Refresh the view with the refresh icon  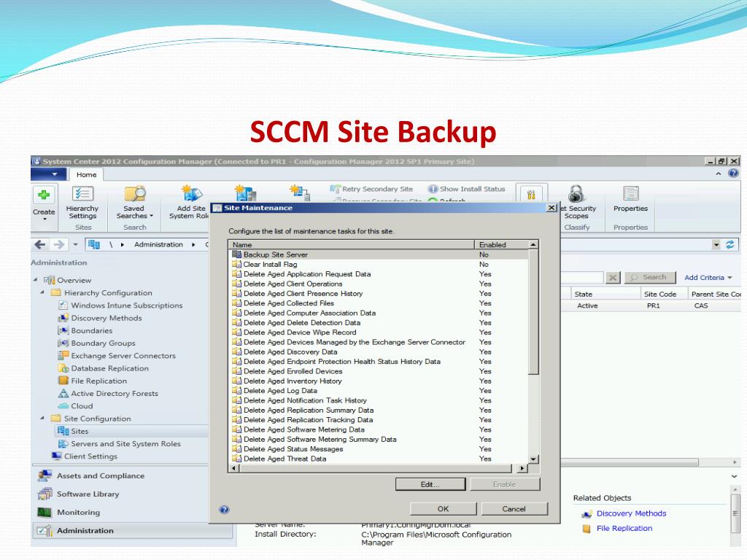coord(729,245)
